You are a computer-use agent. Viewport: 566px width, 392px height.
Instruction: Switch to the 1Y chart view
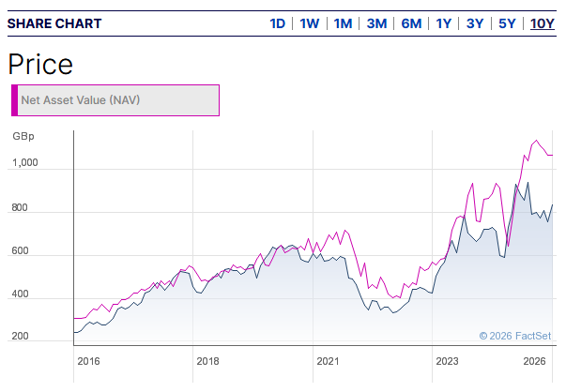(443, 23)
